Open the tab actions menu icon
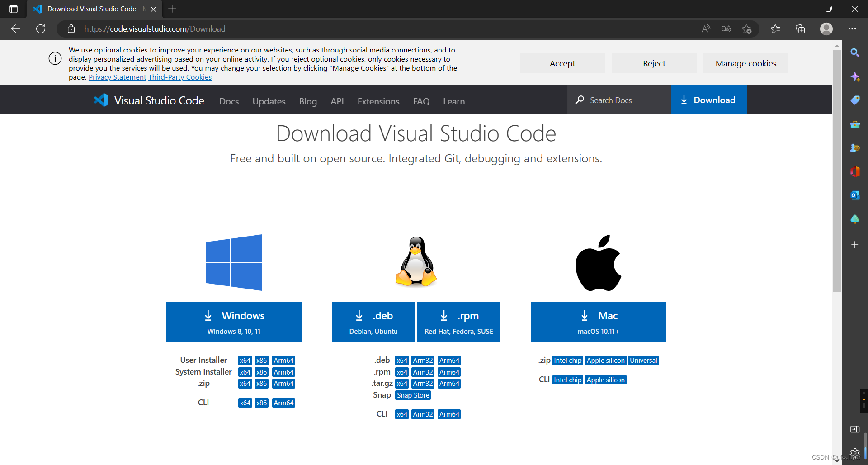Image resolution: width=868 pixels, height=465 pixels. (14, 9)
